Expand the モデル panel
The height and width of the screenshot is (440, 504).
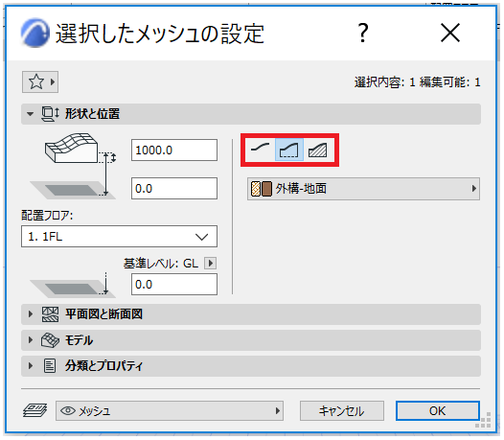pyautogui.click(x=251, y=340)
